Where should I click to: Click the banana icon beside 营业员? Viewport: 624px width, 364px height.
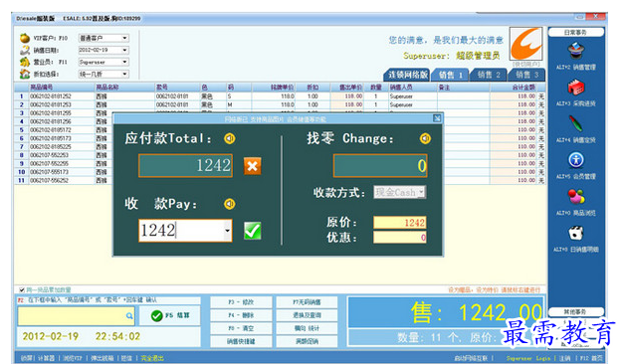pos(25,62)
